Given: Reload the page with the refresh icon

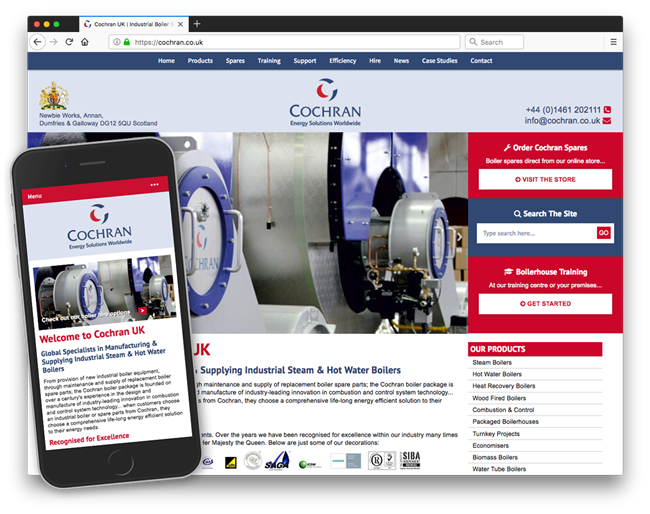Looking at the screenshot, I should click(x=69, y=42).
